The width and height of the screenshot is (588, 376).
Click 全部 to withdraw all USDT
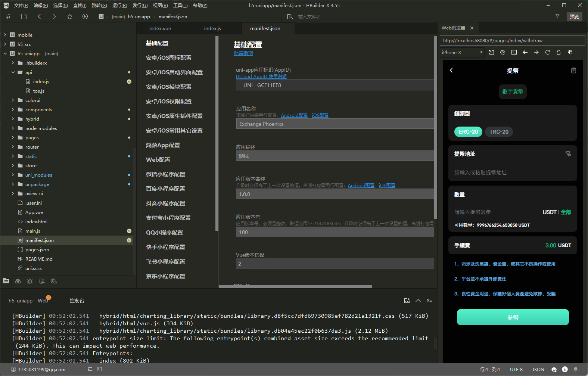coord(566,212)
